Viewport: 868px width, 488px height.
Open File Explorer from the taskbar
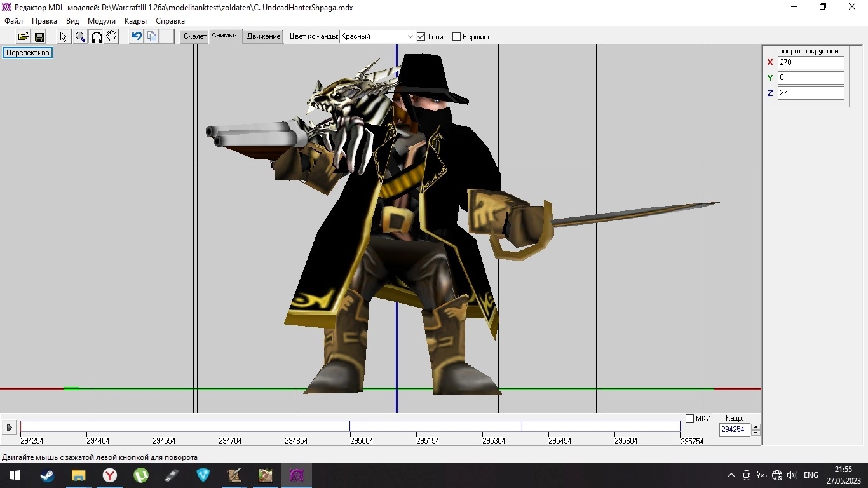[x=78, y=475]
